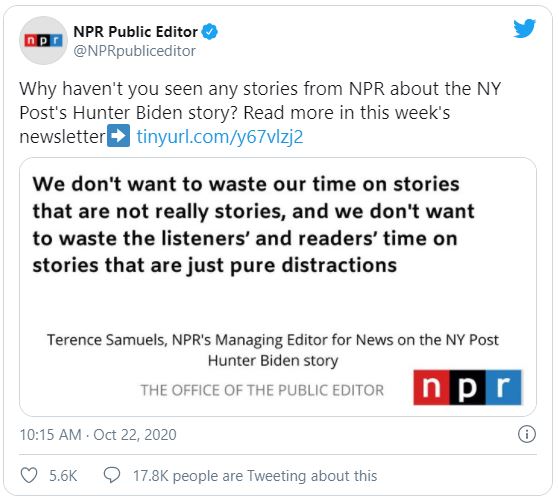Click the bold quote text in card
Image resolution: width=559 pixels, height=503 pixels.
253,225
